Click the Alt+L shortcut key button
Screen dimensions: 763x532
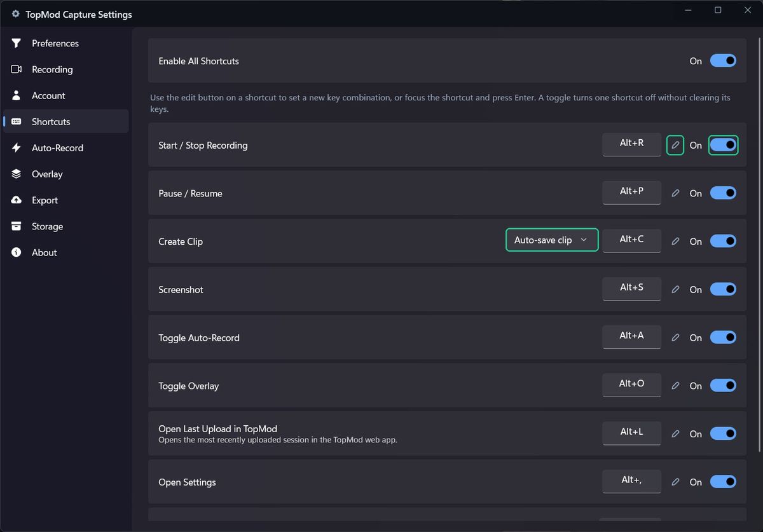point(631,433)
